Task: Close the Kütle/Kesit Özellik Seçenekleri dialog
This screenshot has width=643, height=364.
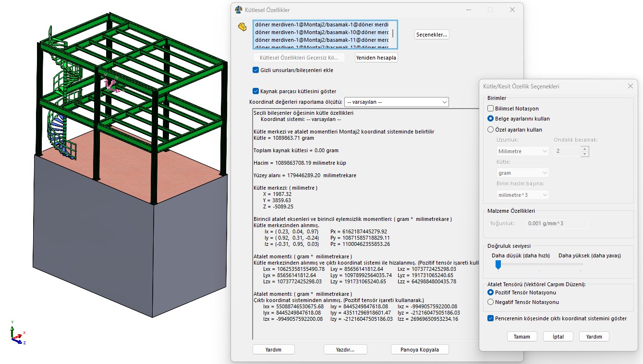Action: (x=630, y=86)
